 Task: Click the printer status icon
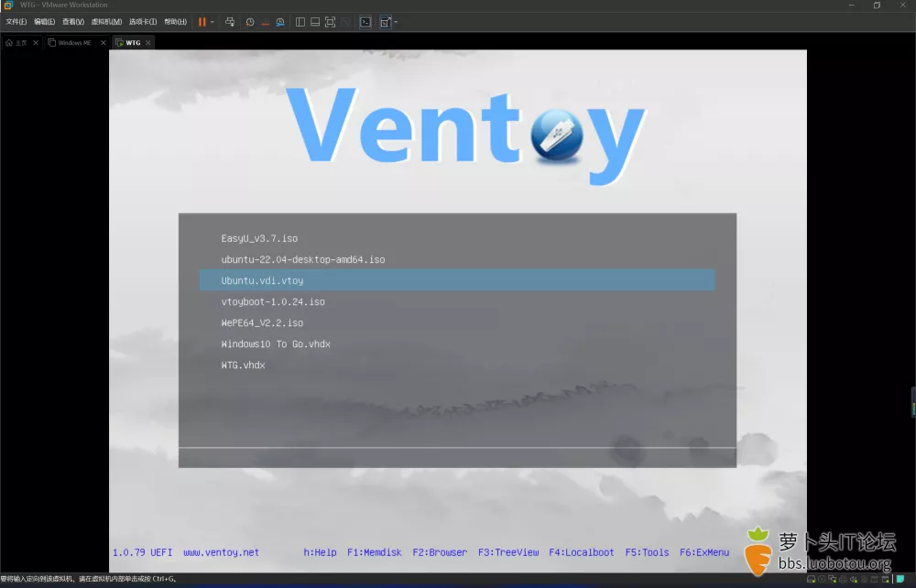pyautogui.click(x=843, y=579)
